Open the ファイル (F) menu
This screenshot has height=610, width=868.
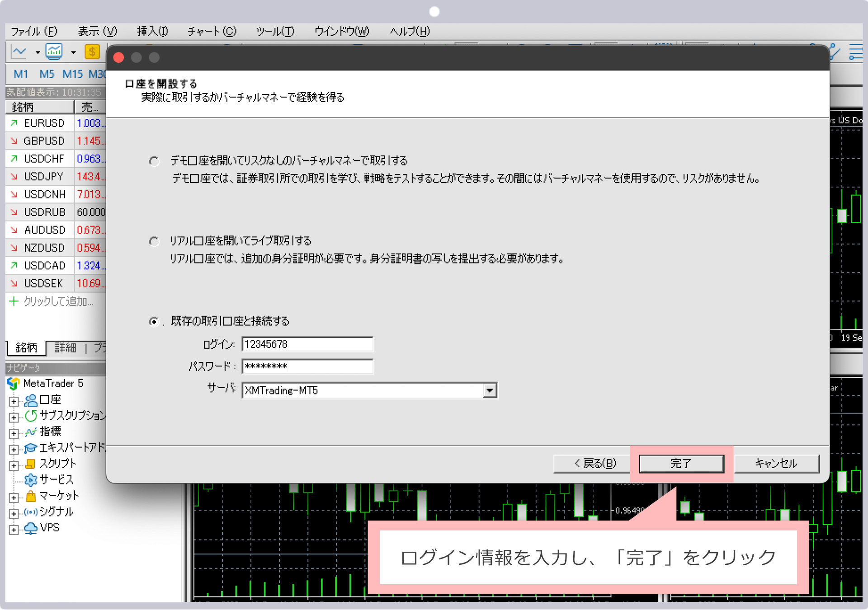pyautogui.click(x=34, y=31)
